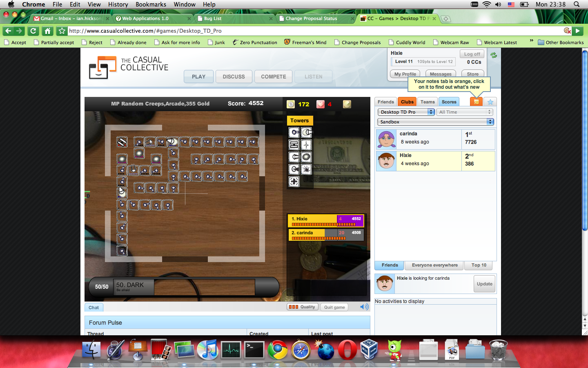
Task: Select the four-point star tower icon
Action: pyautogui.click(x=306, y=145)
